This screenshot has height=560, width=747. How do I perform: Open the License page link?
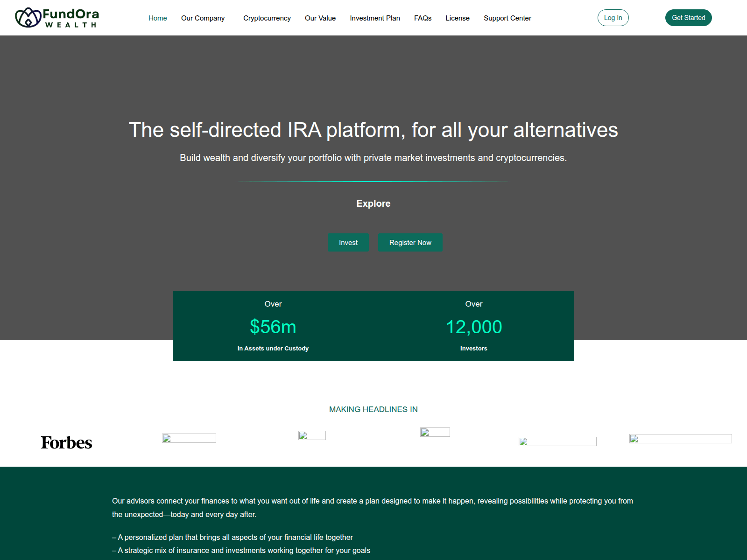point(458,18)
